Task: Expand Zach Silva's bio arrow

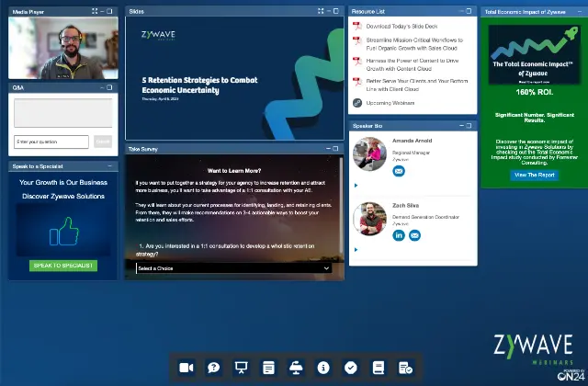Action: click(x=356, y=249)
